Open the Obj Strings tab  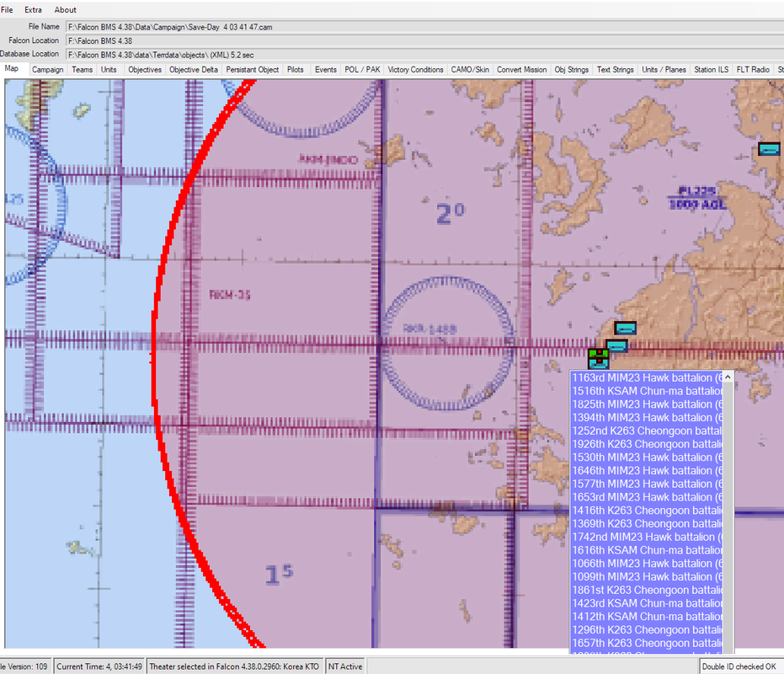tap(572, 70)
